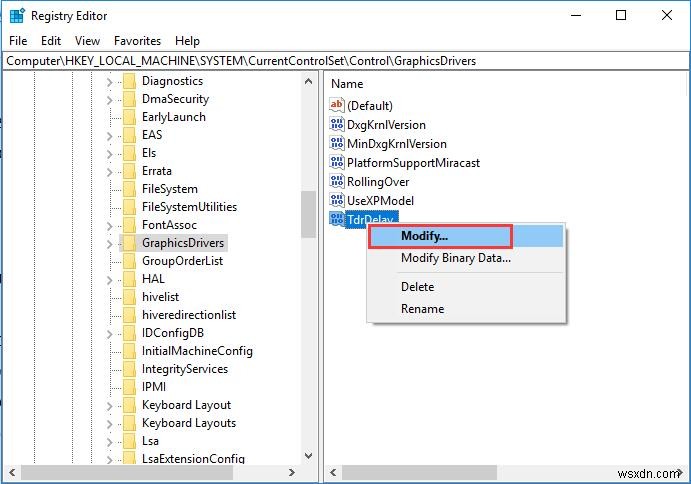Click the Registry Editor app icon in title bar

17,15
